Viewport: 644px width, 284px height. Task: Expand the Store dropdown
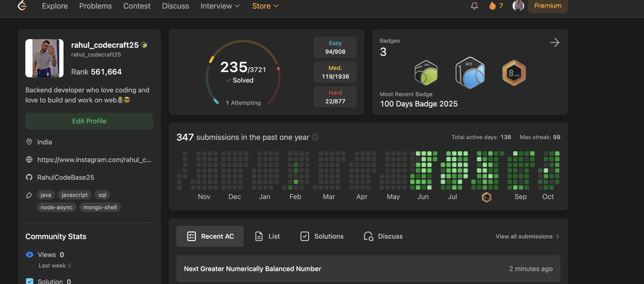point(265,6)
